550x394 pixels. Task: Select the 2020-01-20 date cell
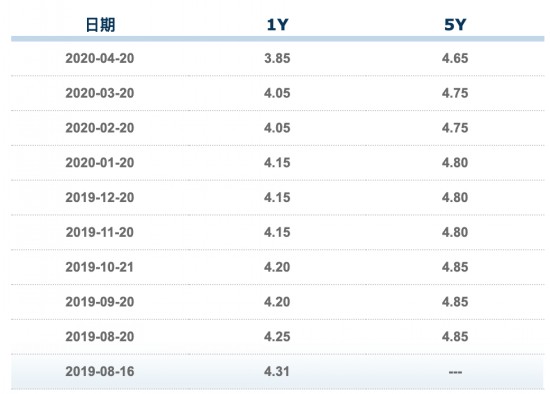click(x=100, y=162)
